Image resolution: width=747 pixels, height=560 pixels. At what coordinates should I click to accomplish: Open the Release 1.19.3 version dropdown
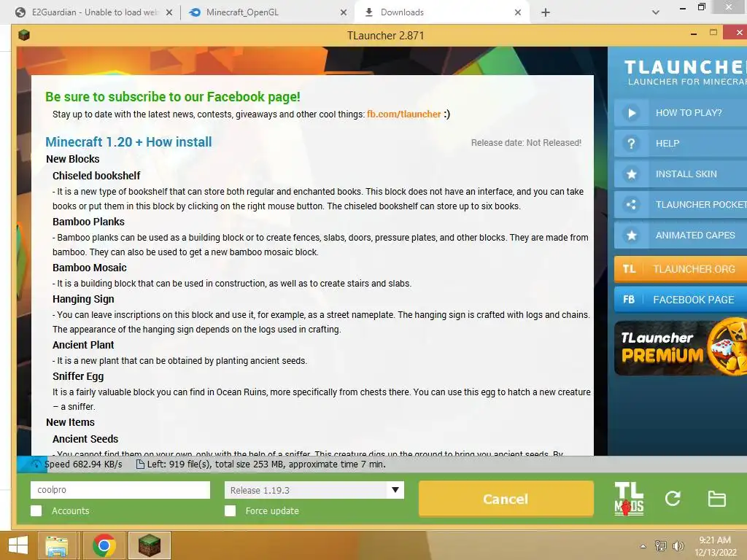point(314,490)
